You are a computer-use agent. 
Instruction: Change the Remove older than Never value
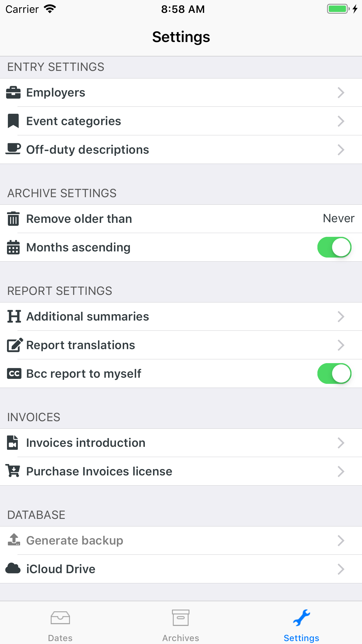click(x=338, y=218)
